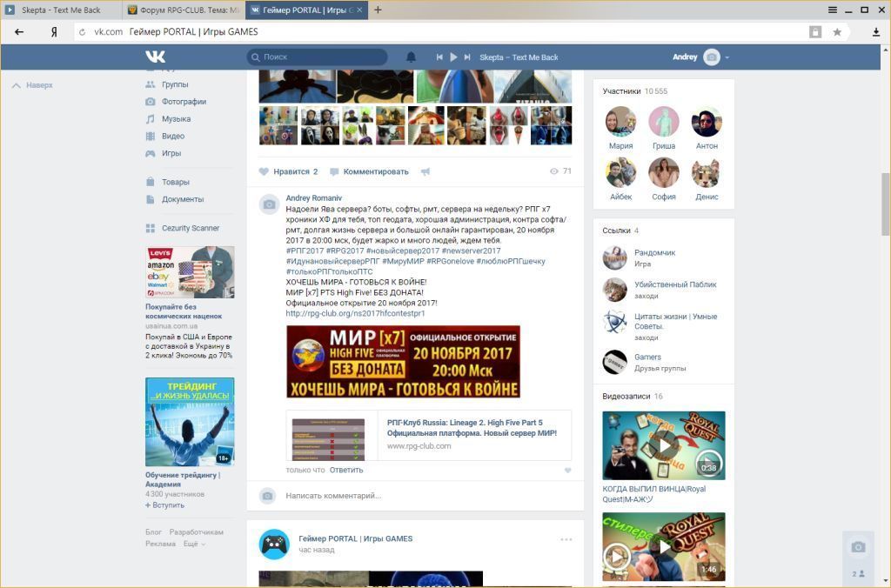Click Ответить under the comment
Screen dimensions: 891x588
coord(346,470)
